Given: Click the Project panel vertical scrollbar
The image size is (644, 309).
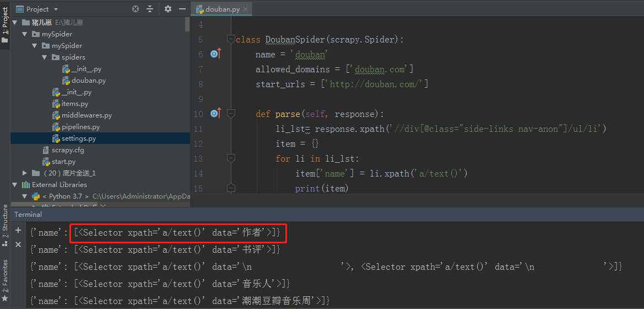Looking at the screenshot, I should coord(187,25).
